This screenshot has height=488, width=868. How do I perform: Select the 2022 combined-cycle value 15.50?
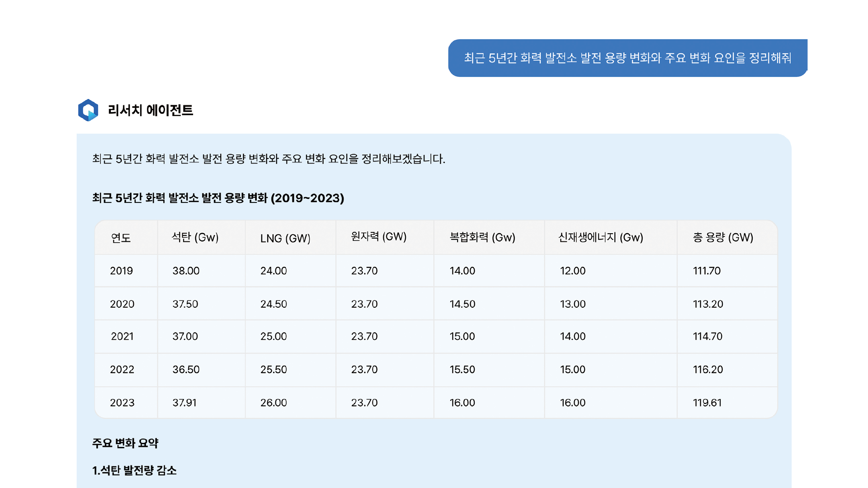(462, 370)
